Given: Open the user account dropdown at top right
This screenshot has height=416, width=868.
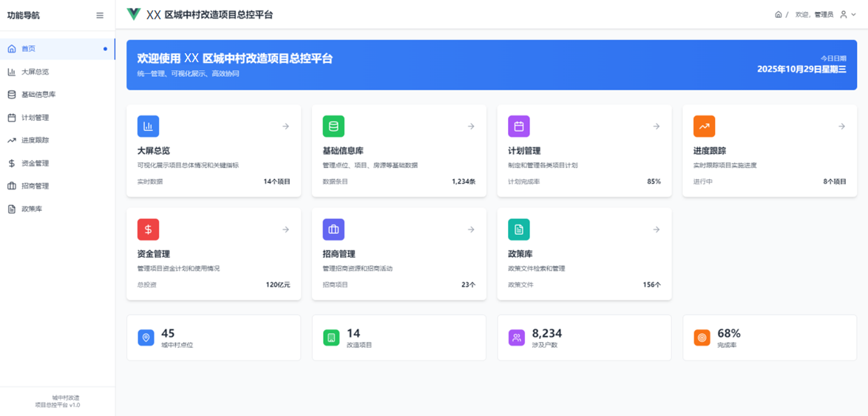Looking at the screenshot, I should coord(847,15).
